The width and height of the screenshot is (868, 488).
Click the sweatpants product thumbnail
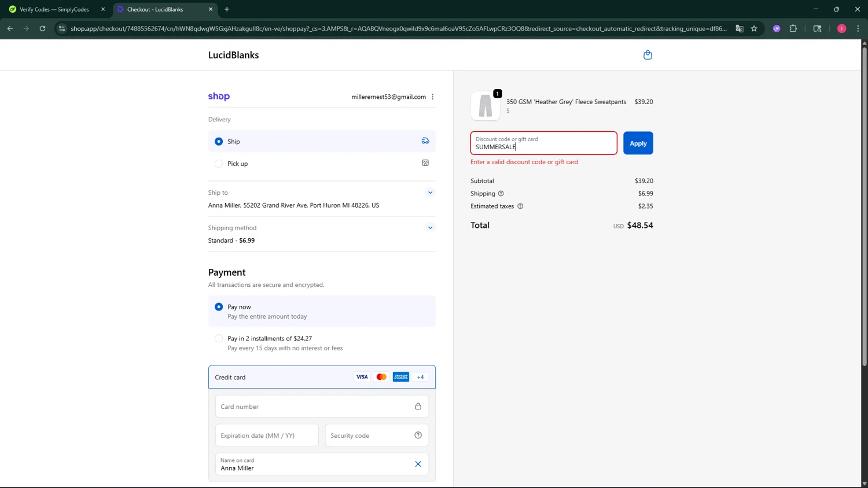[x=486, y=106]
